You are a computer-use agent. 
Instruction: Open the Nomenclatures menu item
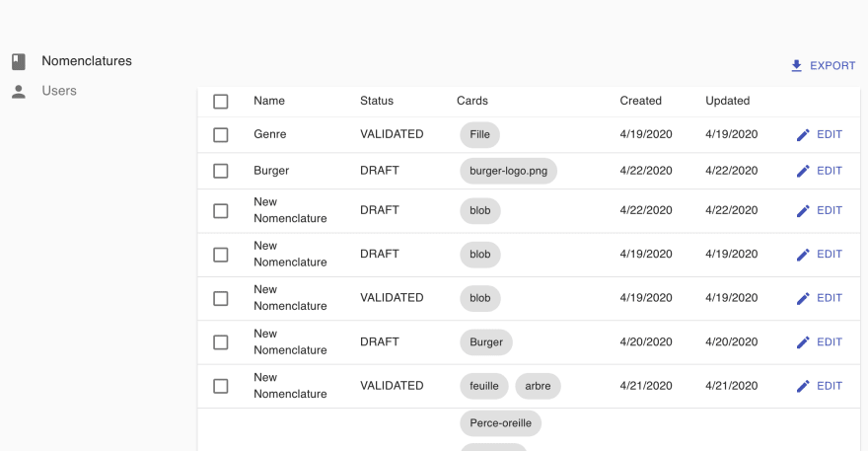(87, 61)
